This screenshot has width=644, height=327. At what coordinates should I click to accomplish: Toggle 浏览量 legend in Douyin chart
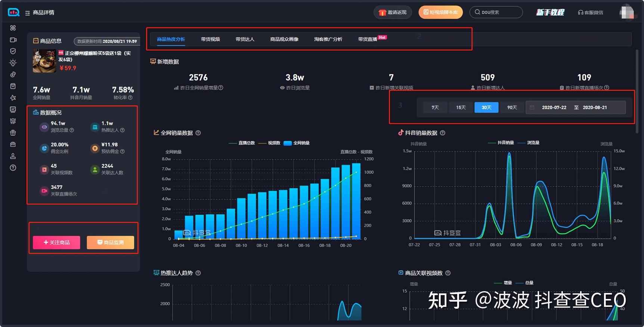point(528,143)
